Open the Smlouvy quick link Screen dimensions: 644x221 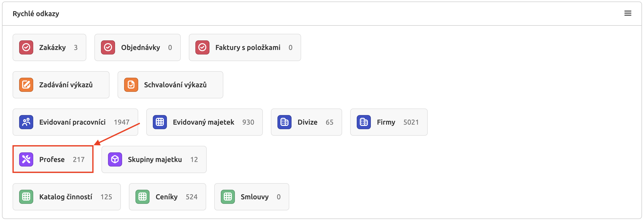pos(255,197)
